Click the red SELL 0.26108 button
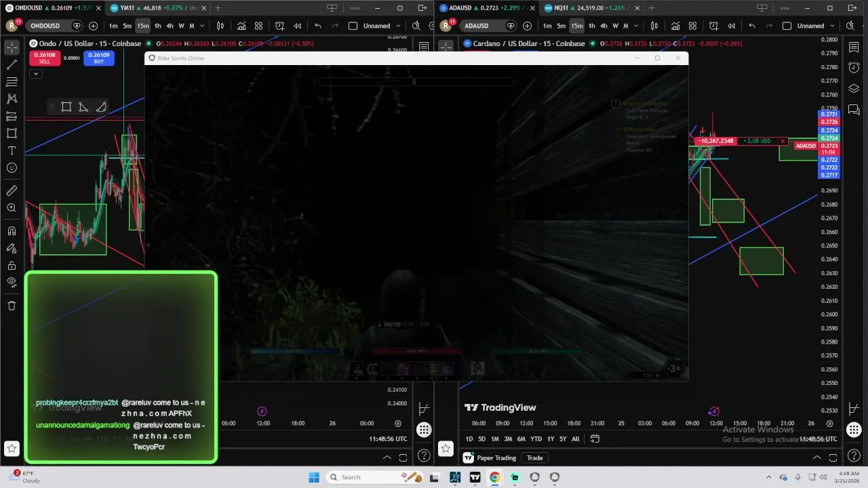The height and width of the screenshot is (488, 868). [x=44, y=58]
